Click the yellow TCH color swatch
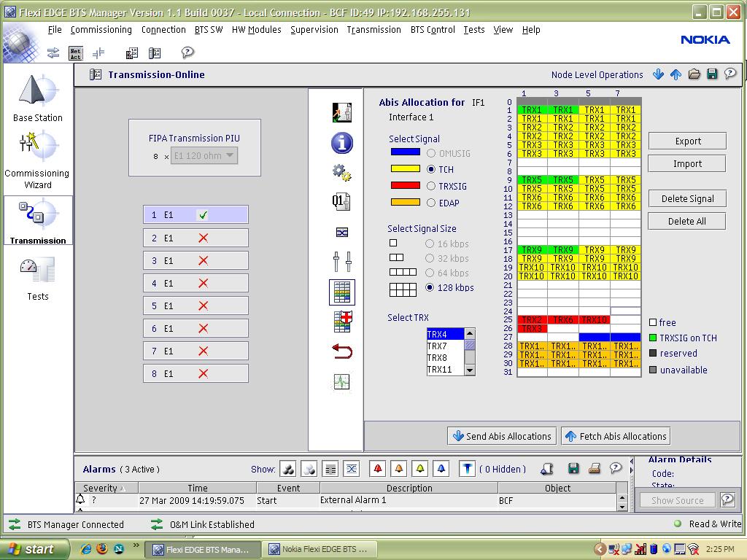 coord(405,169)
